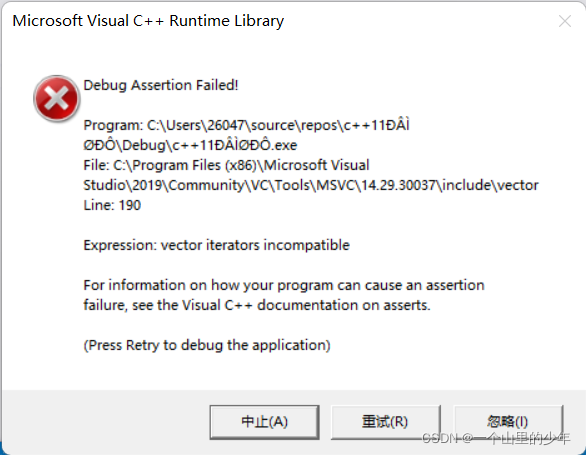Screen dimensions: 586x455
Task: Click the c++11 .exe file name text
Action: click(x=235, y=145)
